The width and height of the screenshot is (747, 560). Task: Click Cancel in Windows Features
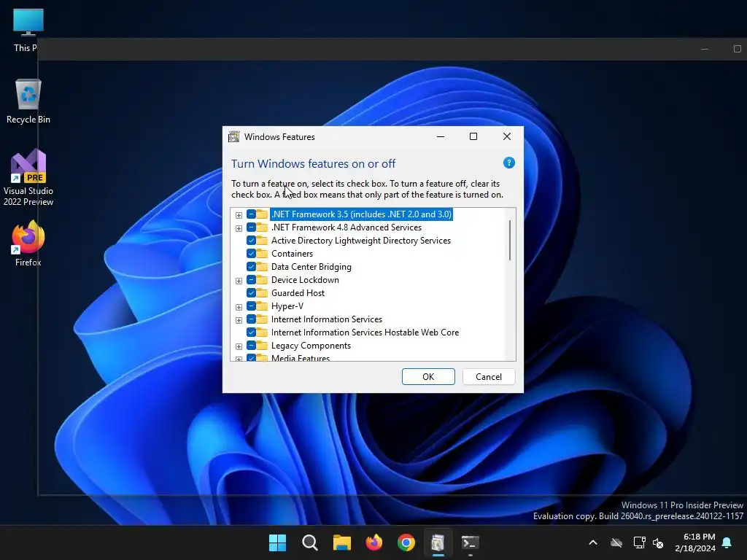tap(489, 377)
